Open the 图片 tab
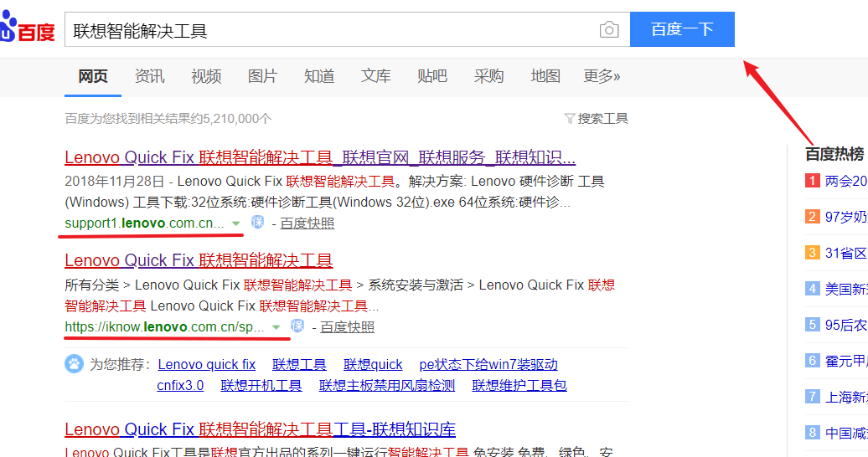Viewport: 868px width, 457px height. [x=262, y=76]
